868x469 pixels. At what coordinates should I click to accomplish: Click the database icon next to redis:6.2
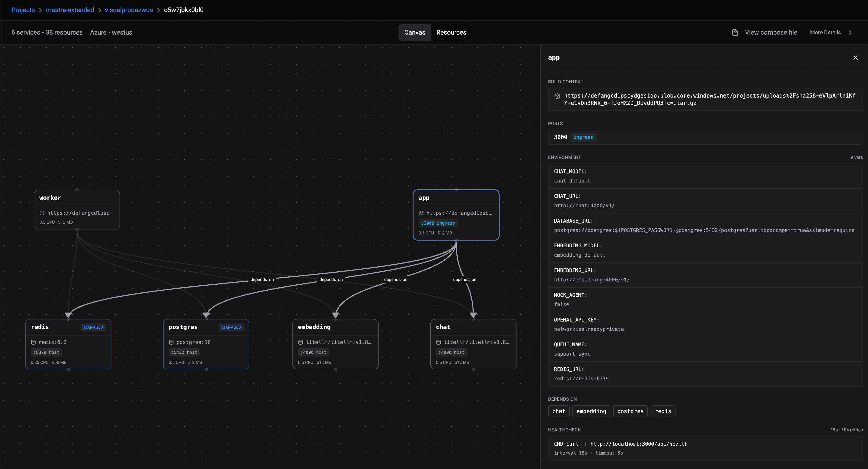click(x=33, y=342)
